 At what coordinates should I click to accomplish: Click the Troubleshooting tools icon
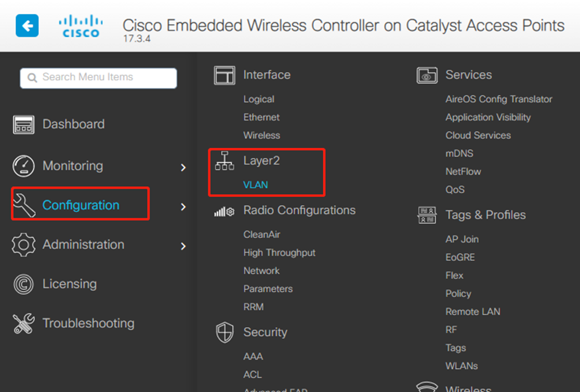[23, 323]
